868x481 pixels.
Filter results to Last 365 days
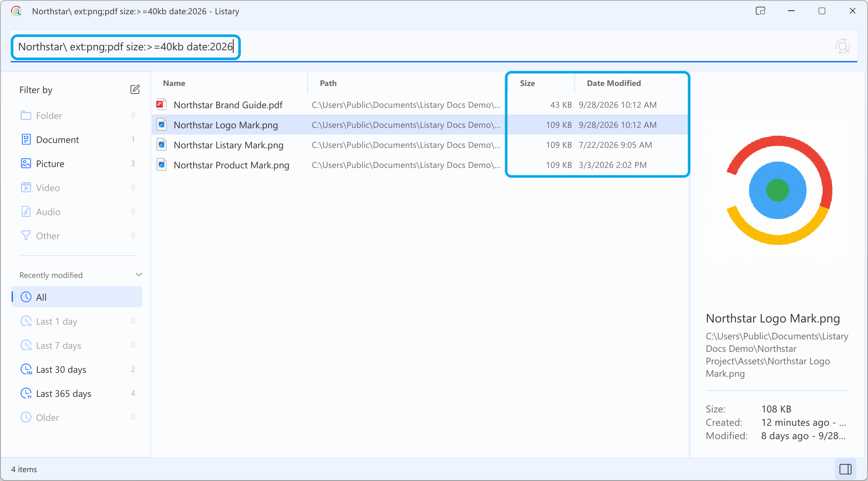click(x=77, y=393)
